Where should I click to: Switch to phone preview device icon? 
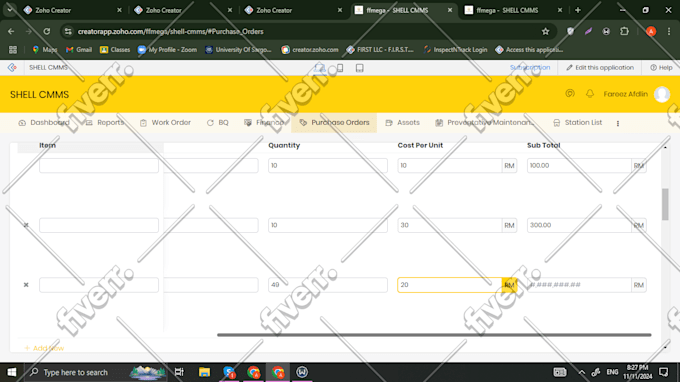click(340, 68)
